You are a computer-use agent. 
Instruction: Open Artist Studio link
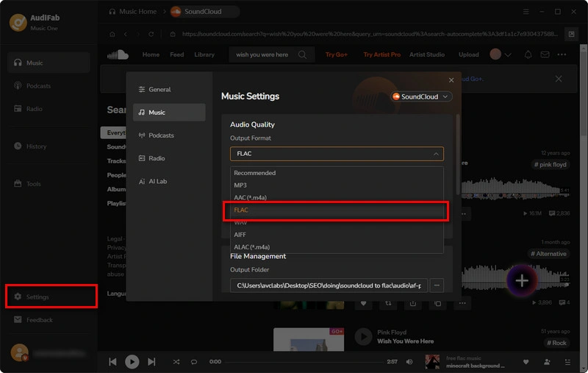coord(427,54)
